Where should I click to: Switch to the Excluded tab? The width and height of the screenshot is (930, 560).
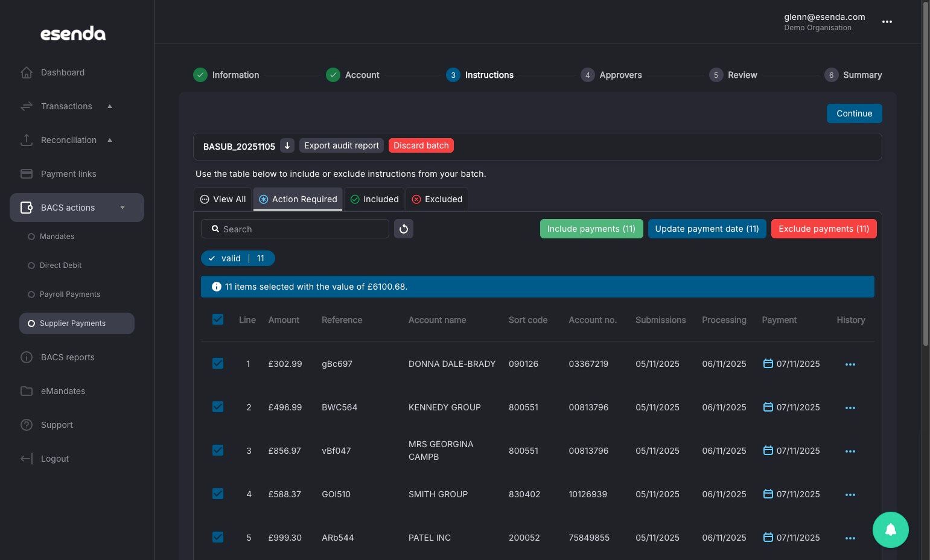pyautogui.click(x=437, y=199)
